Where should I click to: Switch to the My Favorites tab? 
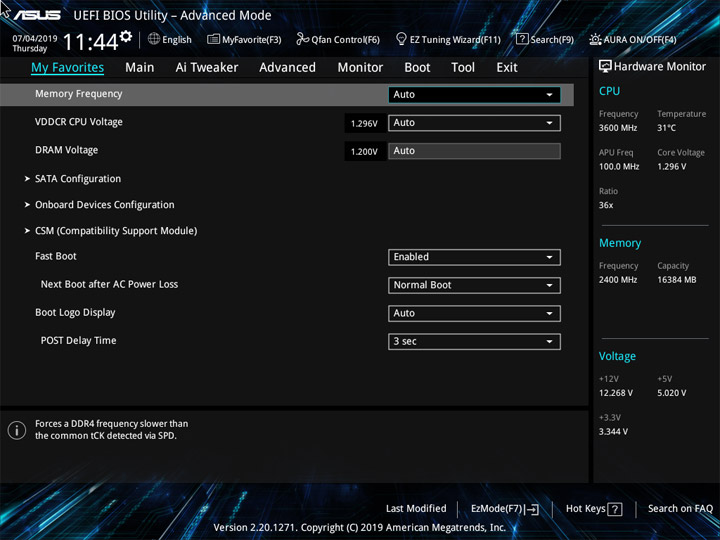[68, 68]
